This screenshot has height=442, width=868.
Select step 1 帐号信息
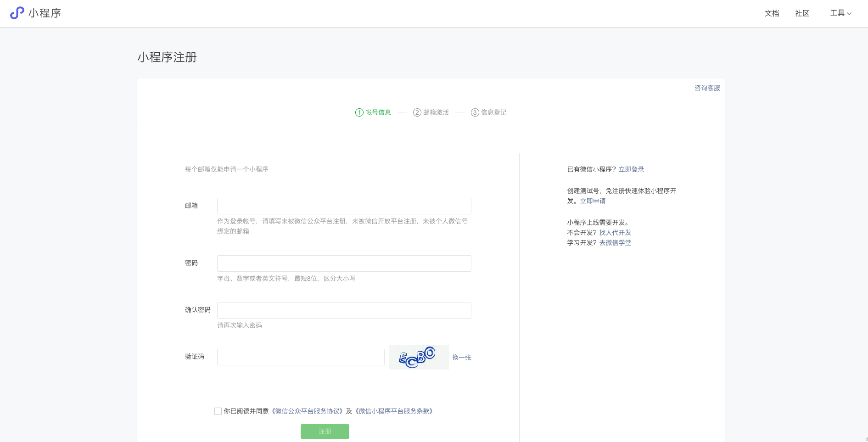tap(373, 112)
